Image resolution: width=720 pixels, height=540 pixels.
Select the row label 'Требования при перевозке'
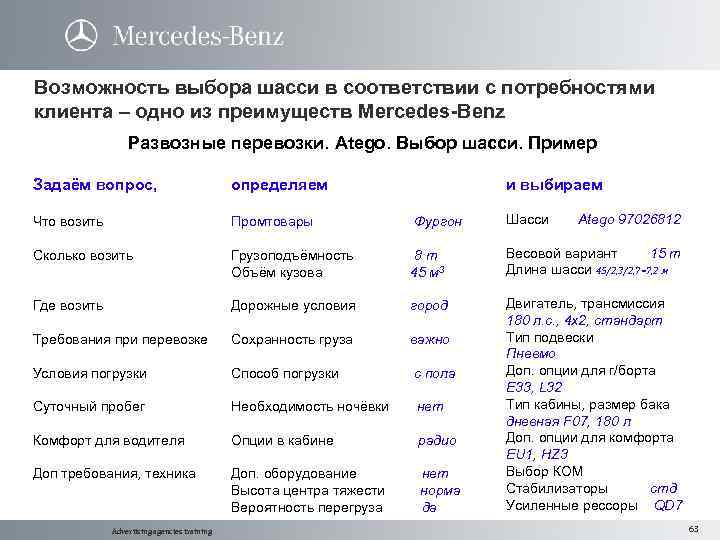click(120, 339)
